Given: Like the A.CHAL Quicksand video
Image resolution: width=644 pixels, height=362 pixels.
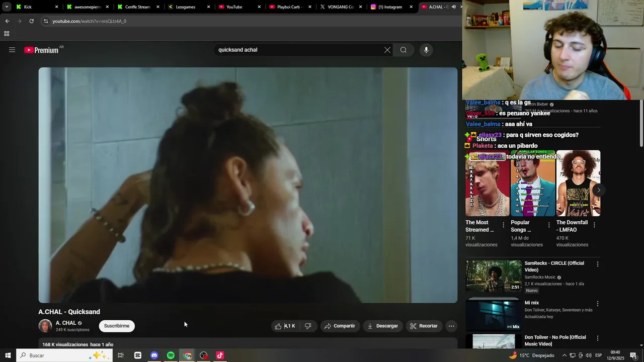Looking at the screenshot, I should pos(285,326).
